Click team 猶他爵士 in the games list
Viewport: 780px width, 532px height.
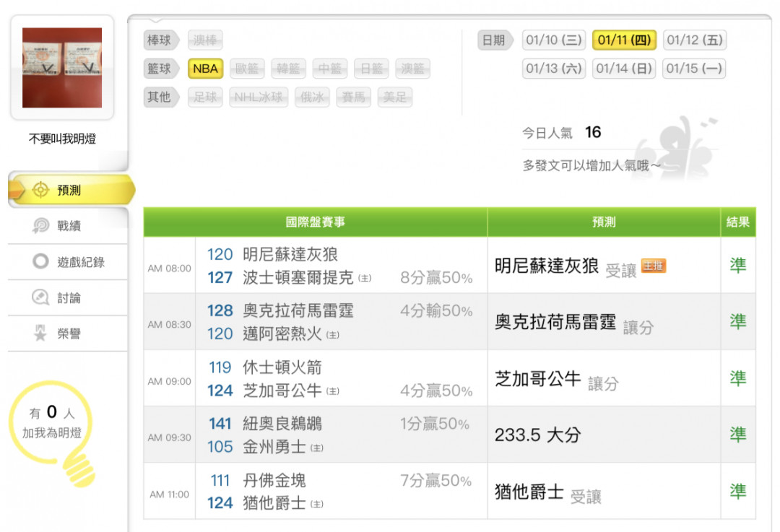pos(274,503)
